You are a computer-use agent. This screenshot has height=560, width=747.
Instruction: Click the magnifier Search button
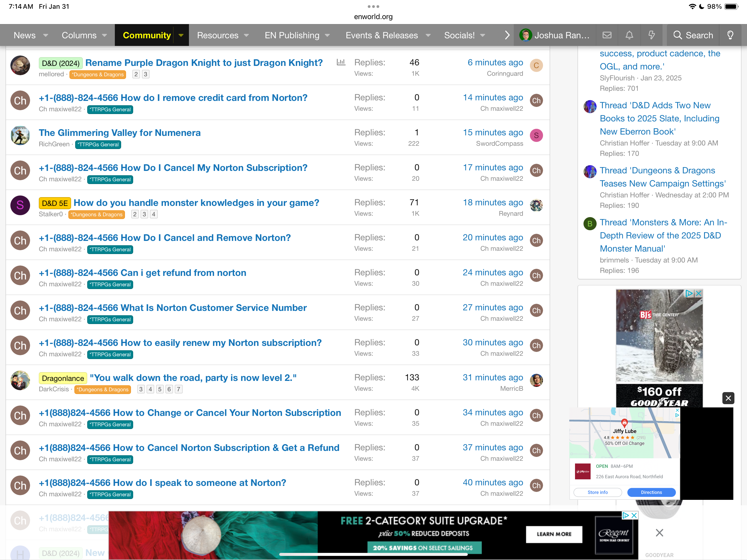[693, 35]
